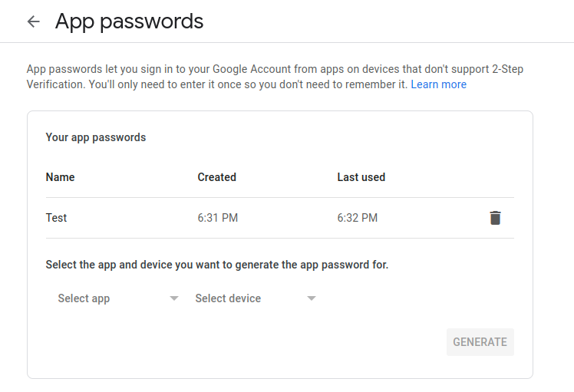The image size is (574, 392).
Task: Click the Select app placeholder text
Action: [x=84, y=298]
